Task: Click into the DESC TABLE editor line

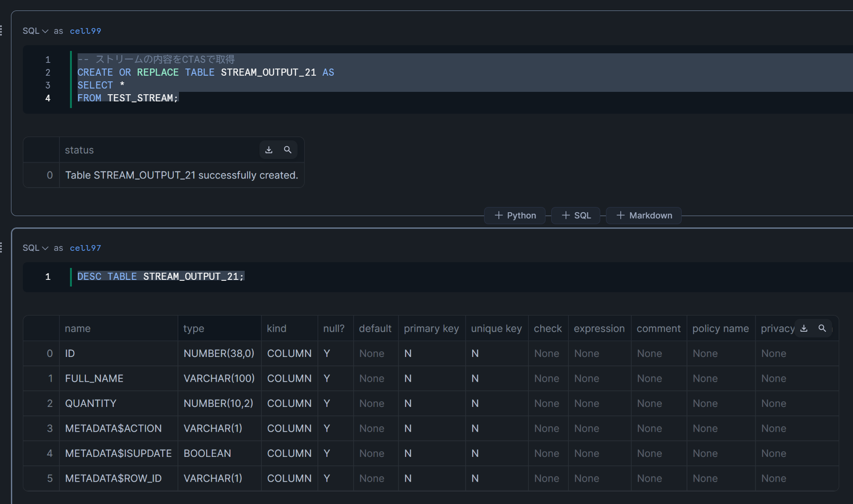Action: (160, 277)
